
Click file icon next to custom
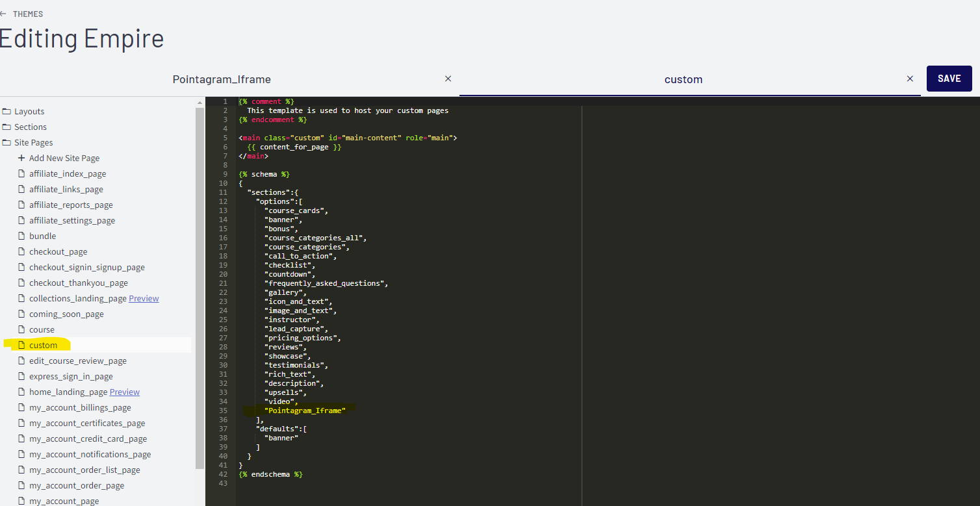[x=21, y=345]
